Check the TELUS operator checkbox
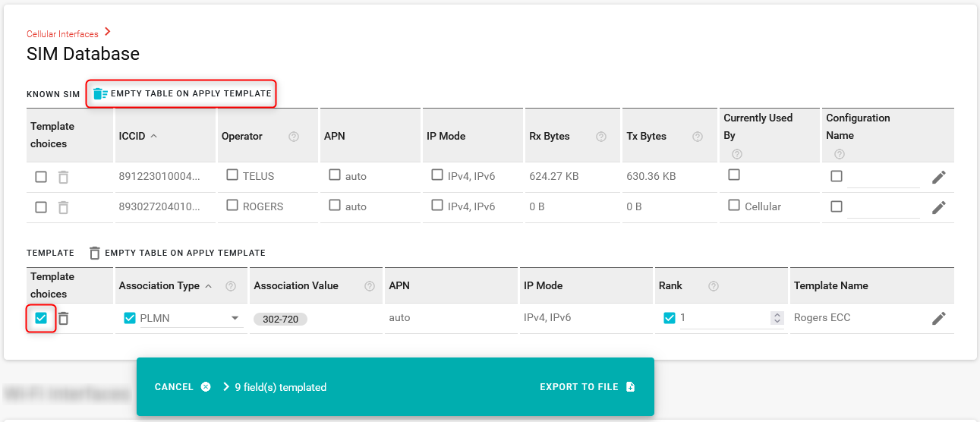This screenshot has width=980, height=422. click(x=232, y=175)
